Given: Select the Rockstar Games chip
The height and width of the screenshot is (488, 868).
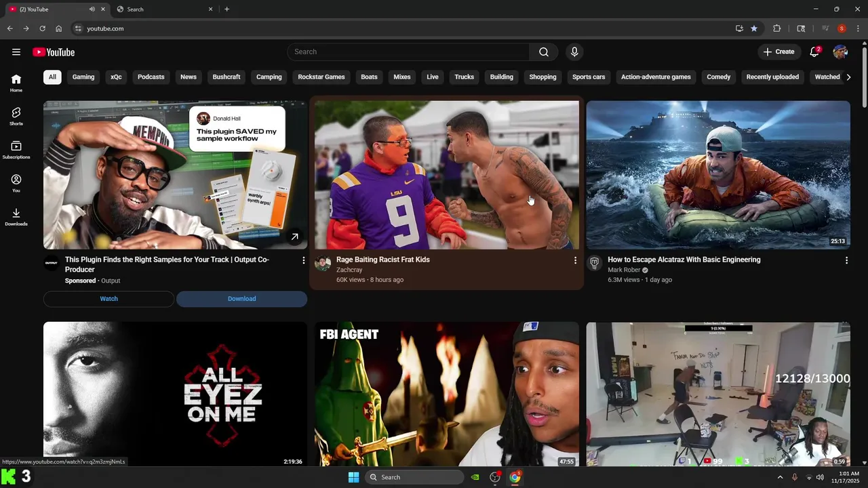Looking at the screenshot, I should [321, 77].
